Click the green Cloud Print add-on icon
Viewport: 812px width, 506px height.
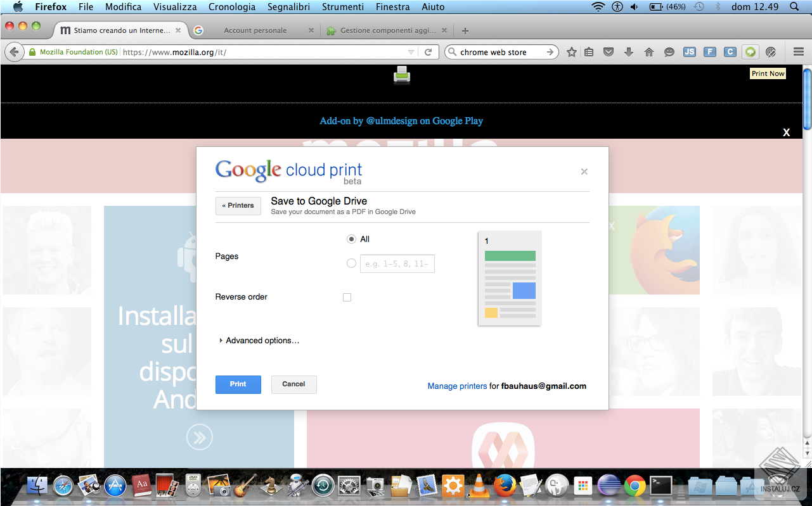[x=751, y=52]
